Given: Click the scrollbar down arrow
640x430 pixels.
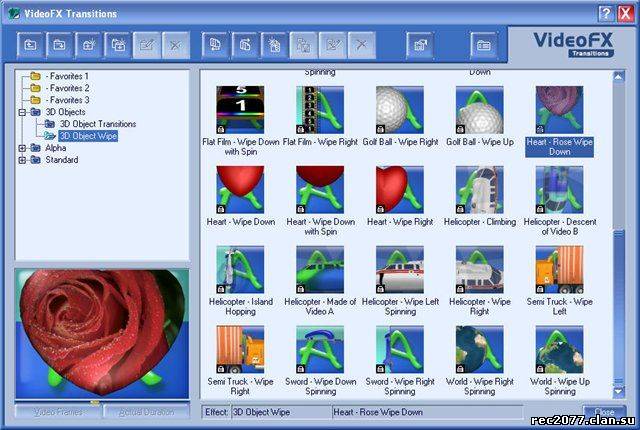Looking at the screenshot, I should 619,391.
